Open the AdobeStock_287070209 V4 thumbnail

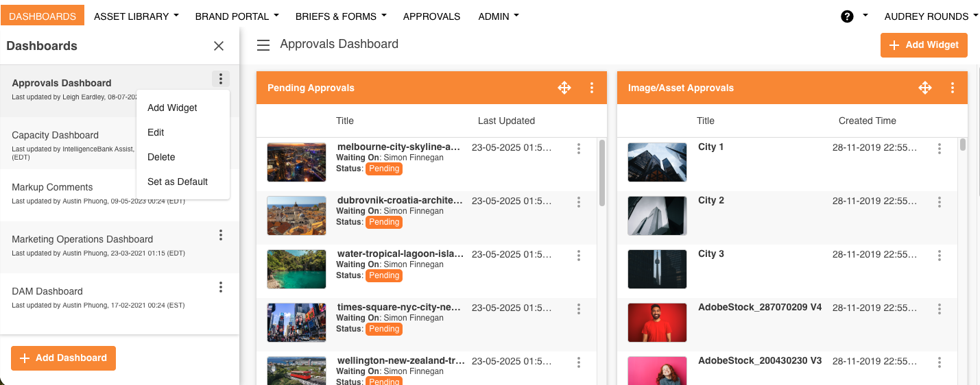[657, 322]
